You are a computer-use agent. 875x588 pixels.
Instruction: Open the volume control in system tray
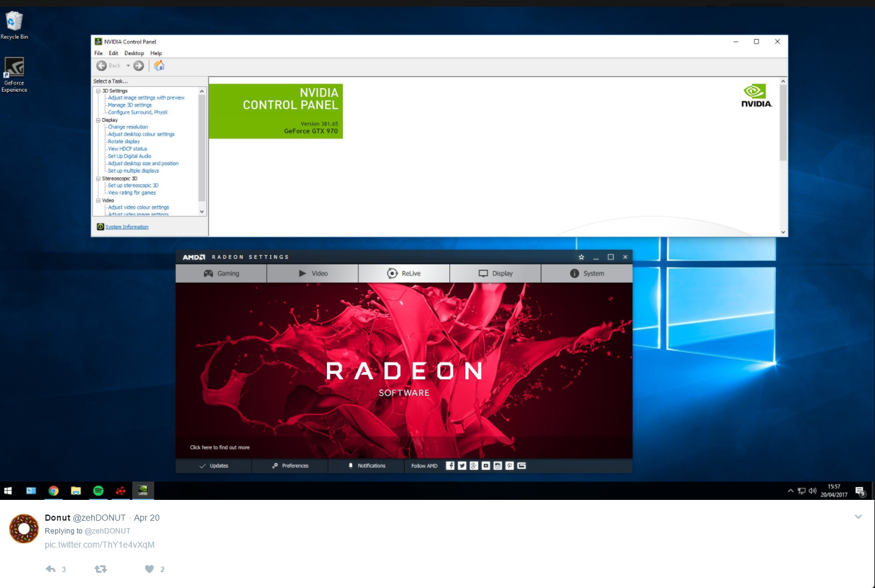point(813,491)
